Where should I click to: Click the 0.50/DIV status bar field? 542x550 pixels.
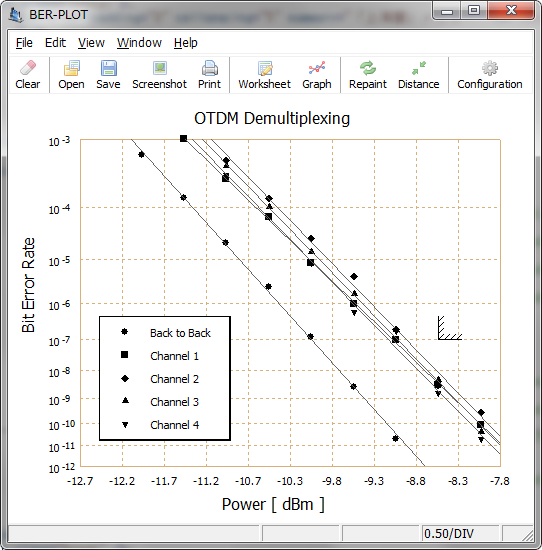(460, 534)
